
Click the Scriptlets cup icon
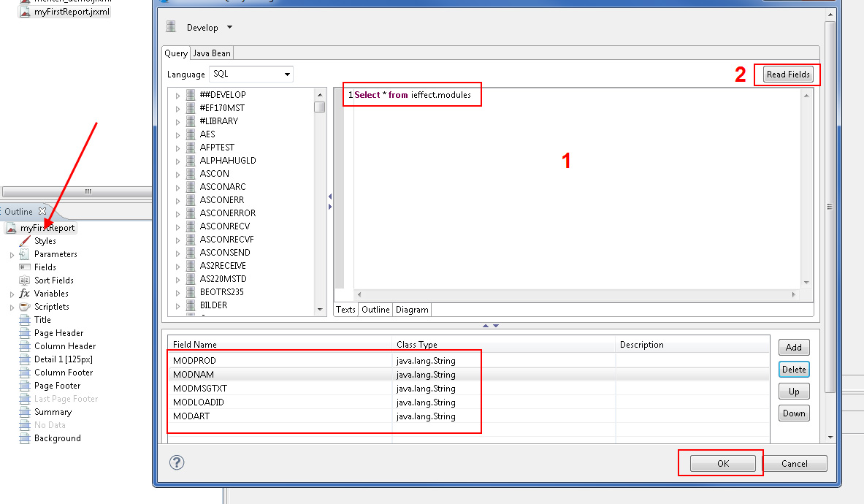pos(24,307)
